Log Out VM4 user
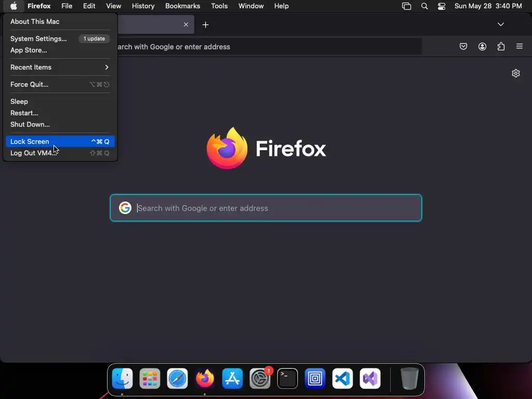The height and width of the screenshot is (399, 532). (60, 153)
